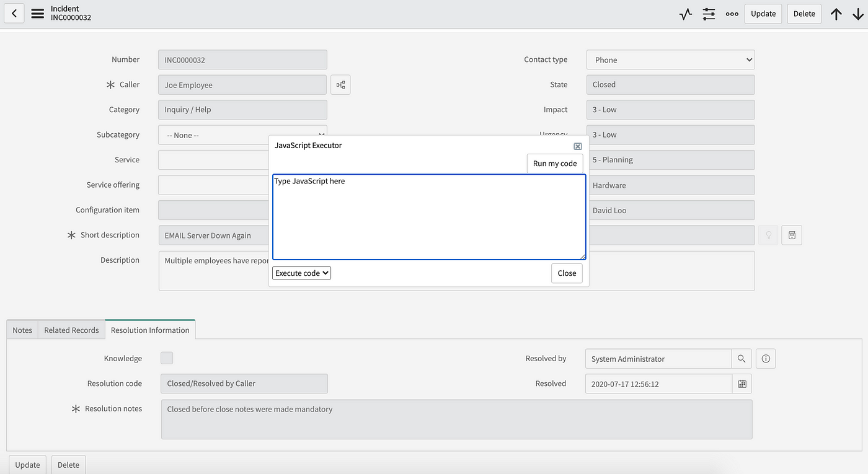This screenshot has height=474, width=868.
Task: Click the Impact field 3 - Low
Action: tap(670, 110)
